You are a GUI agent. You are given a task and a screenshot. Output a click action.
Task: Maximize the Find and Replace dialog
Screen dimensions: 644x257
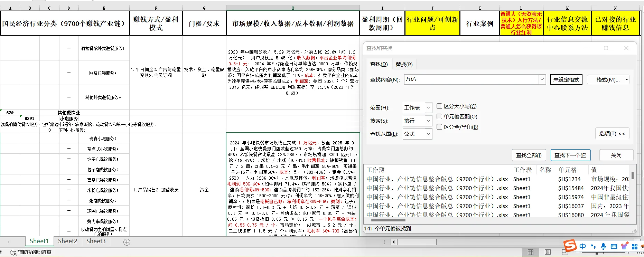(606, 48)
